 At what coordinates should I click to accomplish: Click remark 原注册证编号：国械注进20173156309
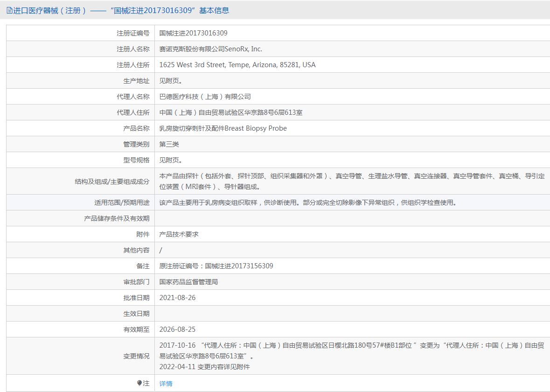point(216,266)
